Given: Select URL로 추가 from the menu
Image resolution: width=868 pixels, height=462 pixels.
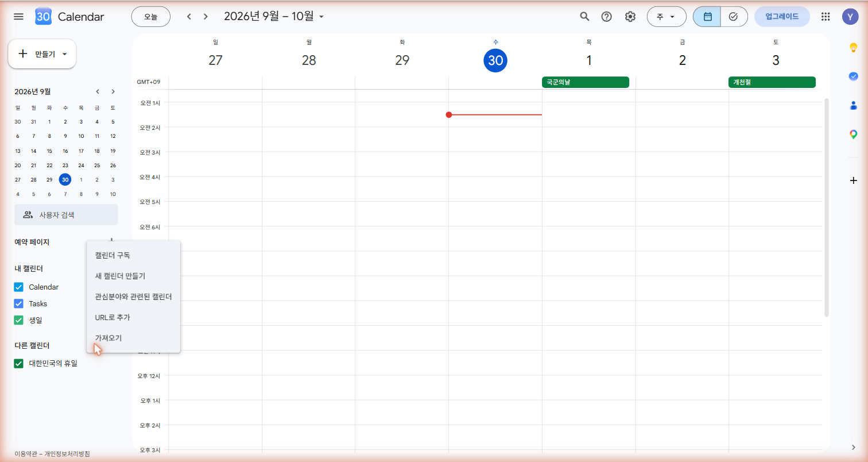Looking at the screenshot, I should 133,317.
